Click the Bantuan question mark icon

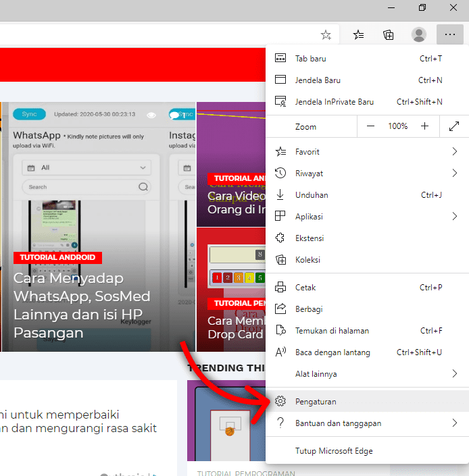click(x=280, y=423)
